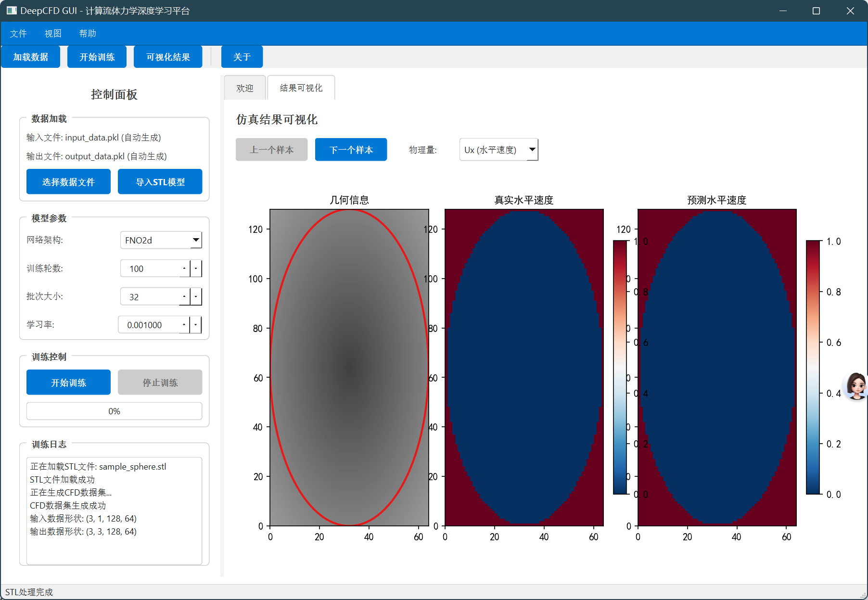Open the 关于 dialog from the toolbar
This screenshot has width=868, height=600.
point(242,56)
